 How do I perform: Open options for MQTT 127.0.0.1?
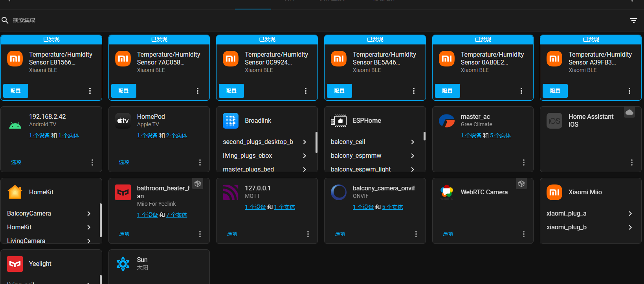pos(232,234)
